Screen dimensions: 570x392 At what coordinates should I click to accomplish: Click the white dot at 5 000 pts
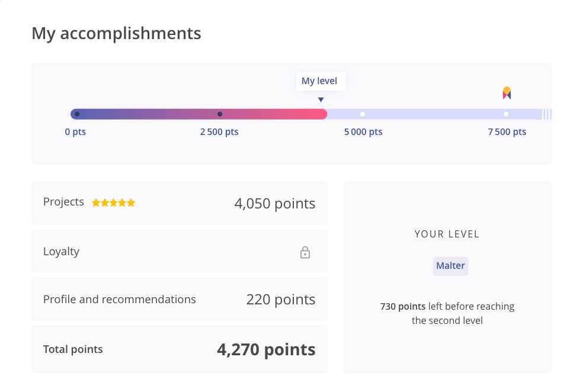363,114
